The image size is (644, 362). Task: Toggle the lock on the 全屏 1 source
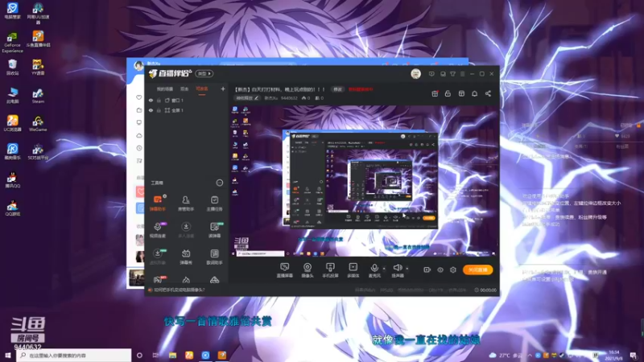159,110
